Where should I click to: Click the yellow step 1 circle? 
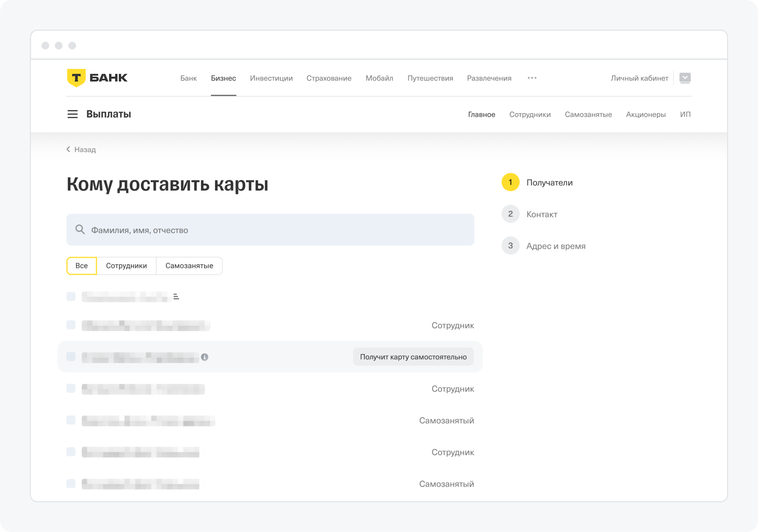pos(510,182)
